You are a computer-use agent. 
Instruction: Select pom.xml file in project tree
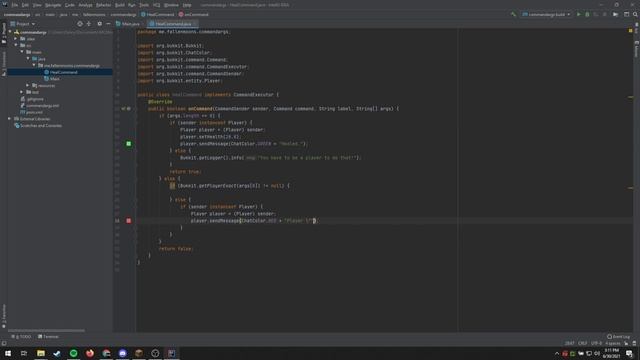[x=31, y=112]
